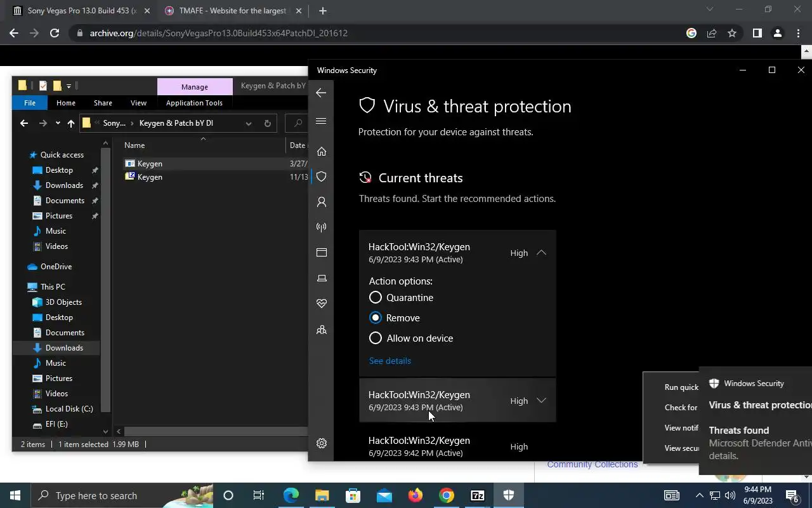Open Task View on taskbar

coord(259,495)
